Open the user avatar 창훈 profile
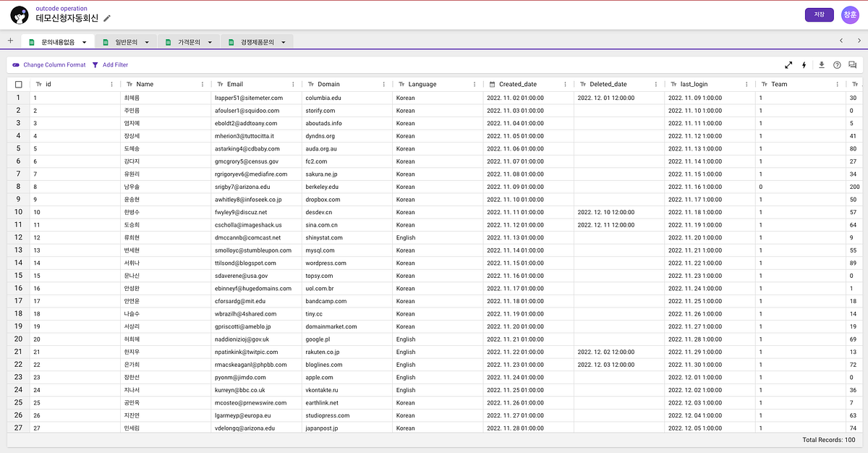The width and height of the screenshot is (868, 453). pyautogui.click(x=850, y=14)
